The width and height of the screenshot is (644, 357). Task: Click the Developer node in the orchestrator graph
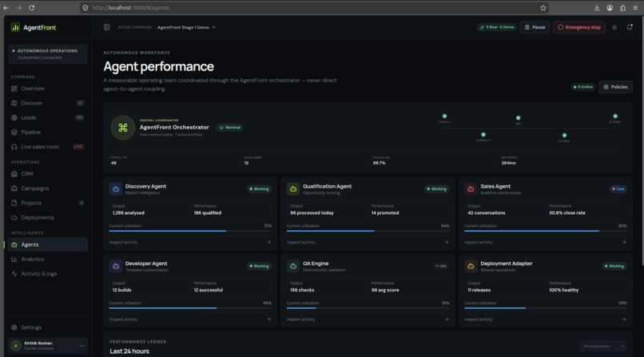tap(564, 136)
